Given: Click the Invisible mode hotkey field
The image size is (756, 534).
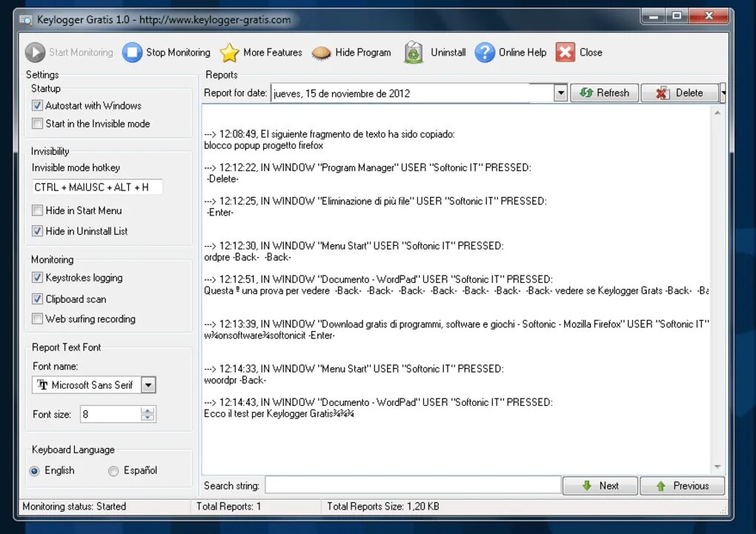Looking at the screenshot, I should tap(97, 187).
